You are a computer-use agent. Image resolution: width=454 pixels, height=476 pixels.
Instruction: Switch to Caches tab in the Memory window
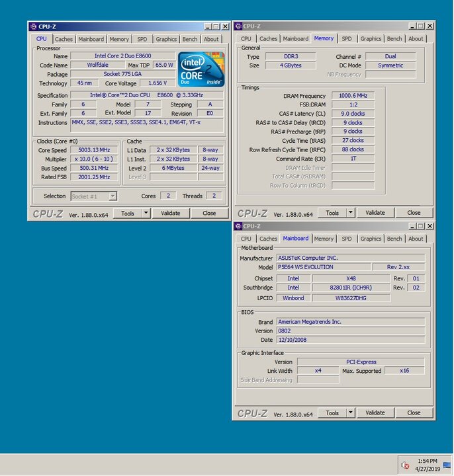268,39
